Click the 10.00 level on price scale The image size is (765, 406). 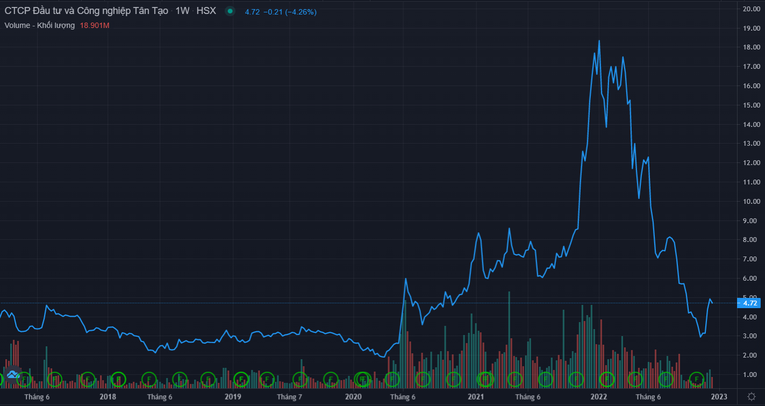click(750, 201)
